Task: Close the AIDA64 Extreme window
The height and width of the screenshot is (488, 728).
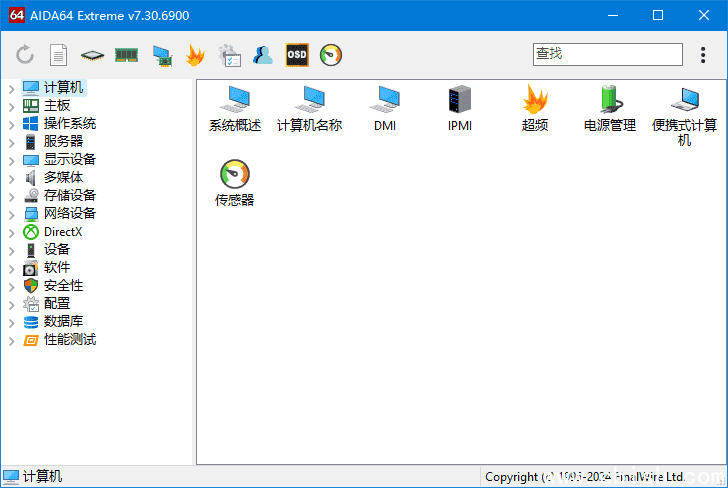Action: (704, 15)
